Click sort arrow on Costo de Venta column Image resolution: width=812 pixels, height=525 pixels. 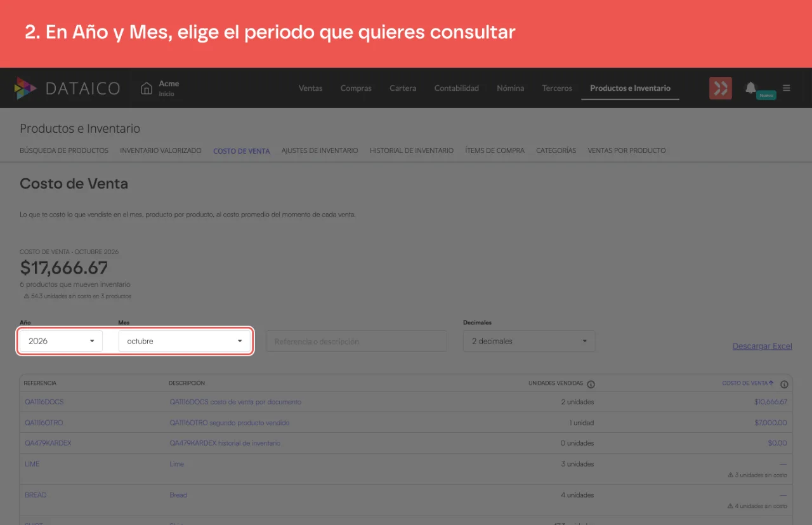[x=771, y=383]
